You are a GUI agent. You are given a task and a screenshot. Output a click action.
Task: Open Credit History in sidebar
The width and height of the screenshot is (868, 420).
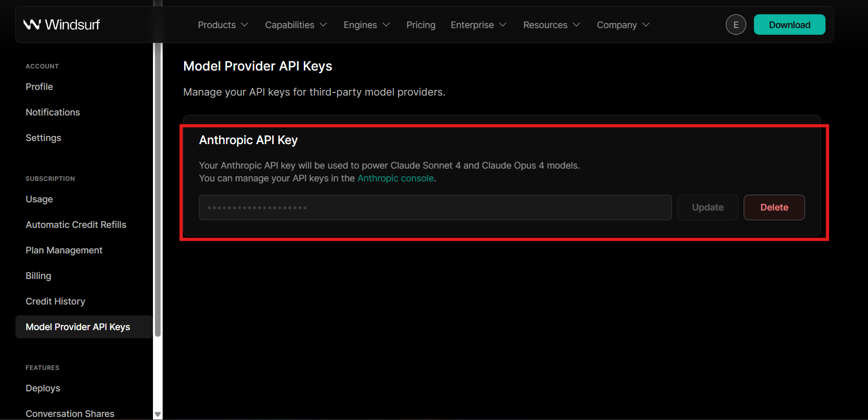(x=55, y=301)
